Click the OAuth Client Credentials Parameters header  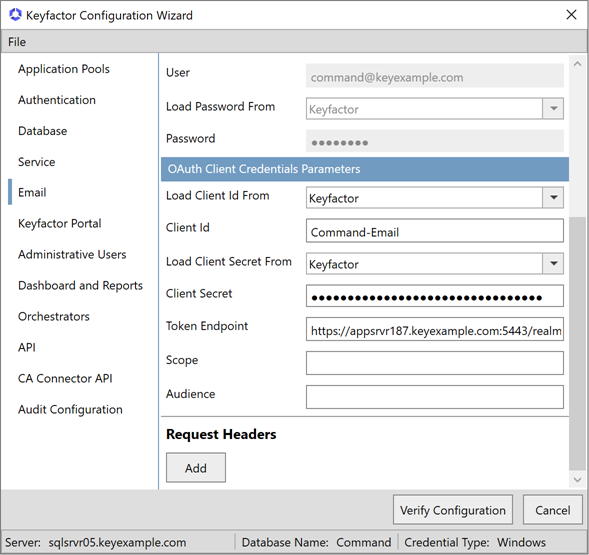pos(365,169)
